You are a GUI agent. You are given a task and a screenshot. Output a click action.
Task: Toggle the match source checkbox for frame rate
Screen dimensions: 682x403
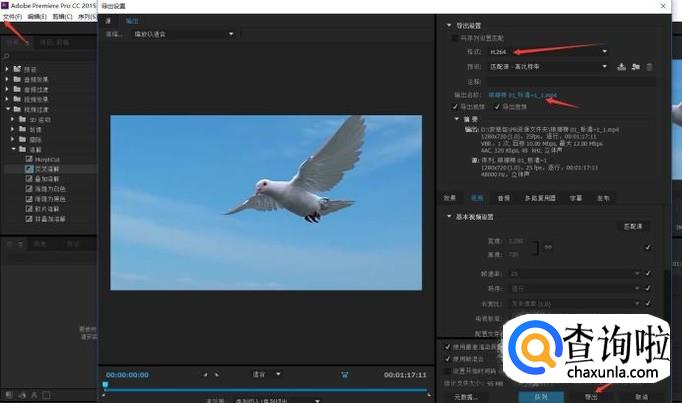pyautogui.click(x=648, y=273)
